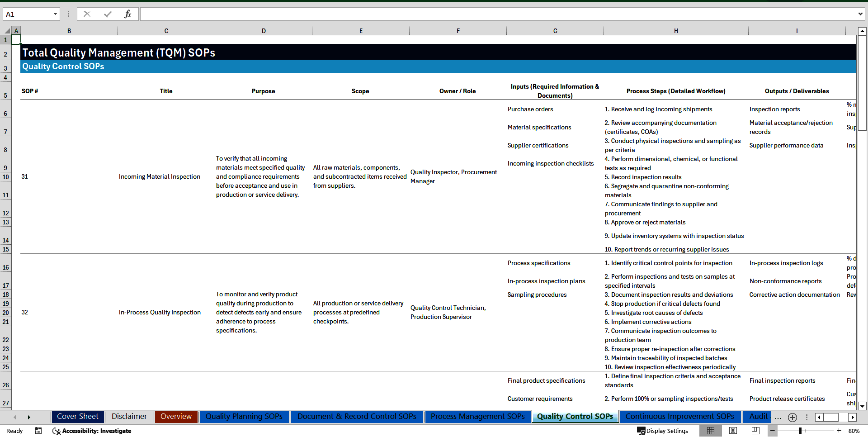The height and width of the screenshot is (437, 868).
Task: Click the Accessibility: Investigate status indicator
Action: tap(92, 431)
